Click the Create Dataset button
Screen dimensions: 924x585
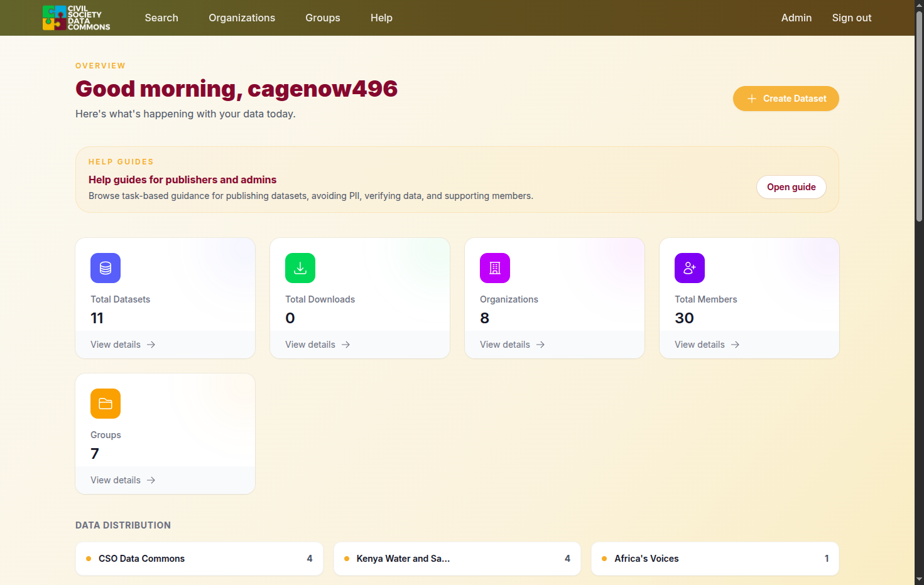point(786,99)
